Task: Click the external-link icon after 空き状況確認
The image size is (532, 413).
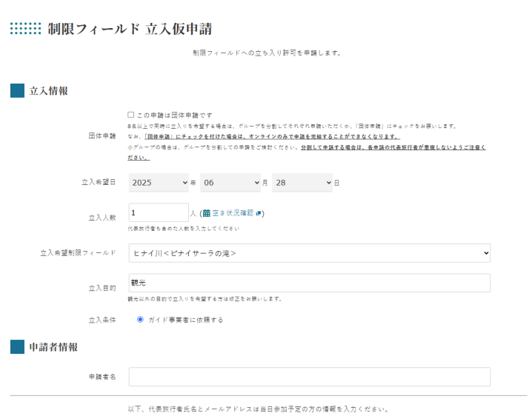Action: pyautogui.click(x=257, y=213)
